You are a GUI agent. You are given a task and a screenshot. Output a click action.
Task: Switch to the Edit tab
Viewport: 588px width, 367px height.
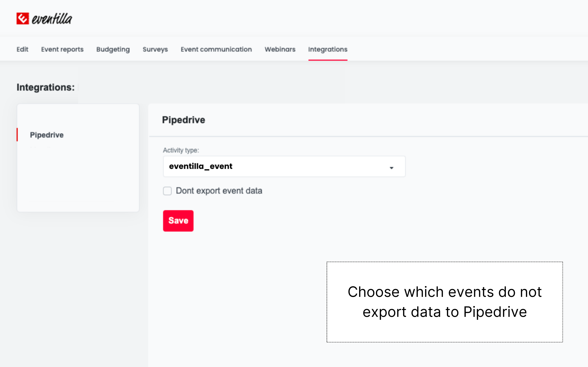pyautogui.click(x=22, y=49)
